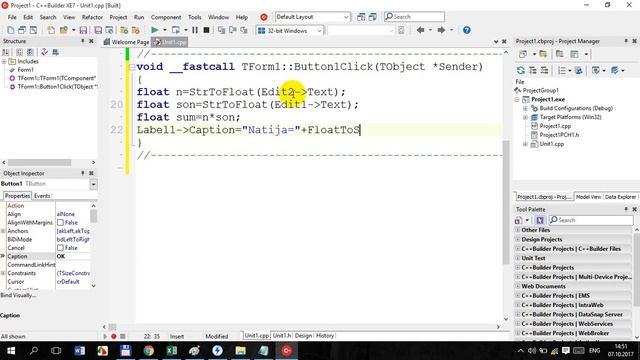Screen dimensions: 640x360
Task: Toggle AlignWithMargins False checkbox
Action: click(60, 222)
